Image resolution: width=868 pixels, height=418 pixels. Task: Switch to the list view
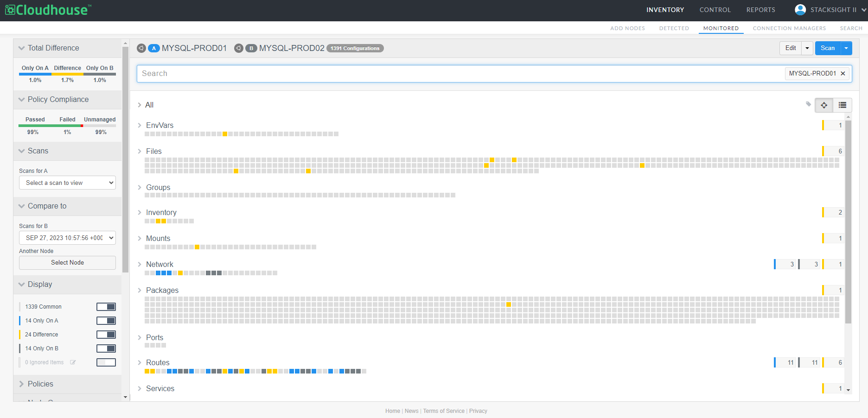tap(842, 105)
